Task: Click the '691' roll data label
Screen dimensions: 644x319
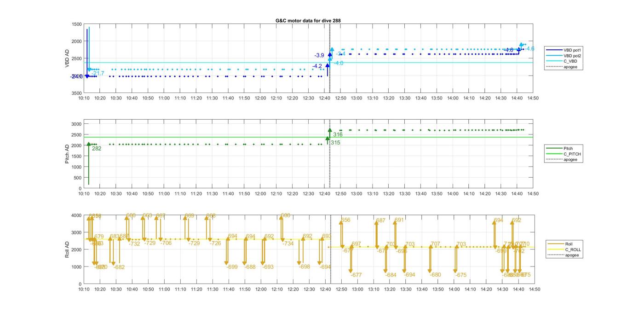Action: pyautogui.click(x=399, y=220)
